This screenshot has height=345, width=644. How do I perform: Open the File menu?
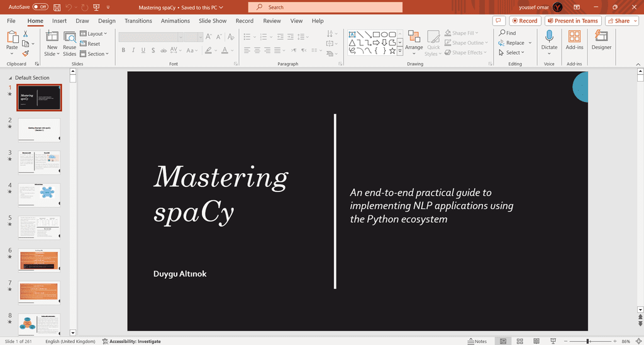click(11, 21)
